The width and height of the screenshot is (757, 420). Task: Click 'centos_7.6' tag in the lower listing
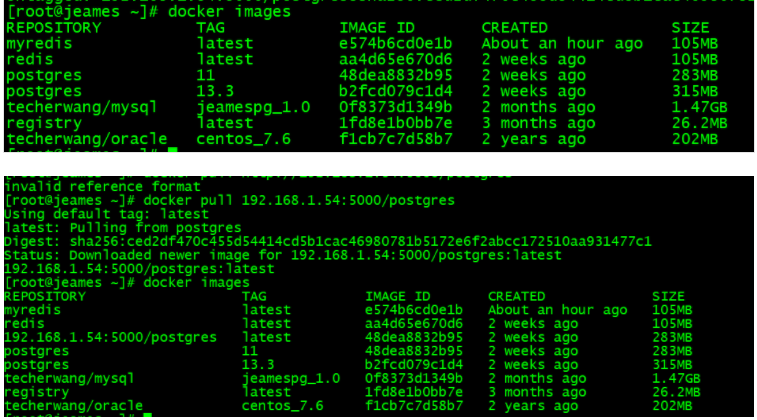point(282,406)
